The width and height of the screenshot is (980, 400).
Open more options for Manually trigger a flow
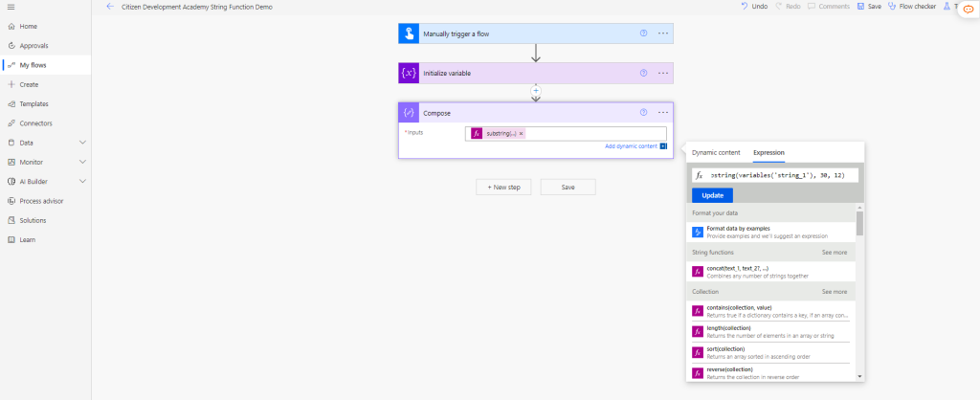click(x=663, y=33)
